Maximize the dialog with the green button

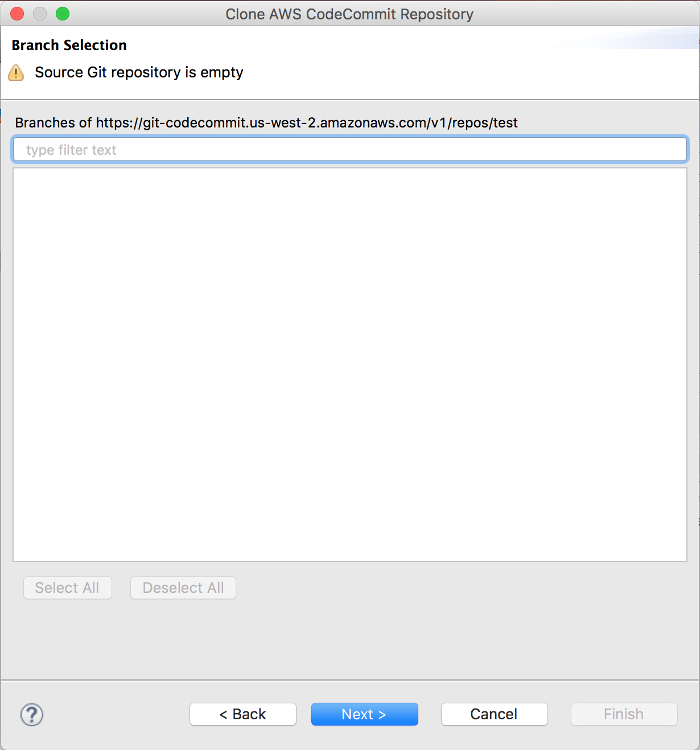63,14
